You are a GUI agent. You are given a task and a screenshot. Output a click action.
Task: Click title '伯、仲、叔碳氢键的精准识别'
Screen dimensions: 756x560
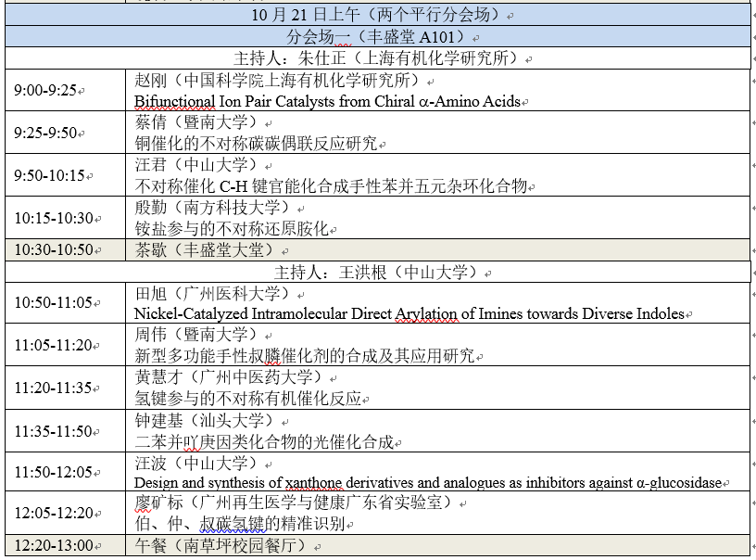pos(240,523)
